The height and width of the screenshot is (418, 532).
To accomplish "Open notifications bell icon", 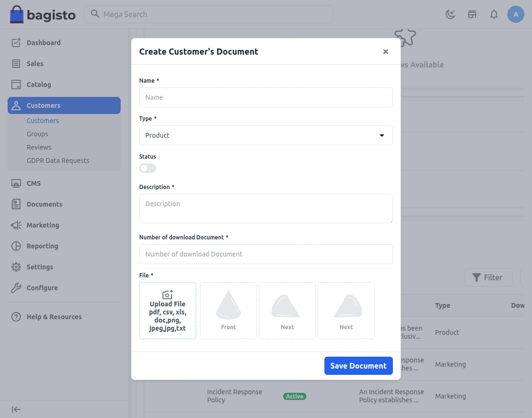I will (494, 14).
